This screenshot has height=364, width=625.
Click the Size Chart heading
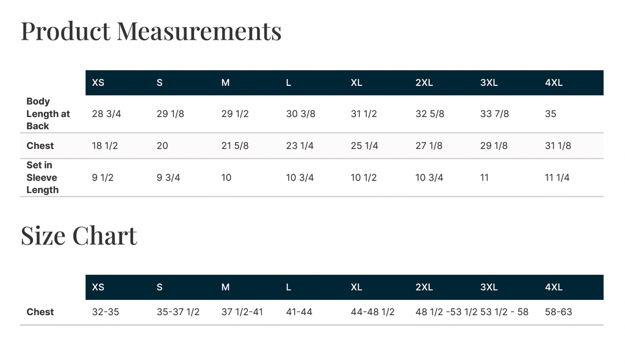[79, 235]
